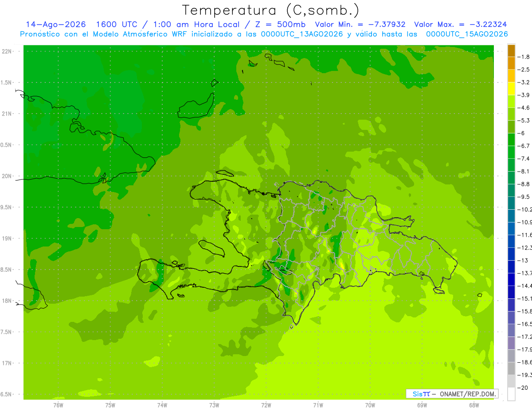Click the '-3.9' colorbar value

pos(524,95)
